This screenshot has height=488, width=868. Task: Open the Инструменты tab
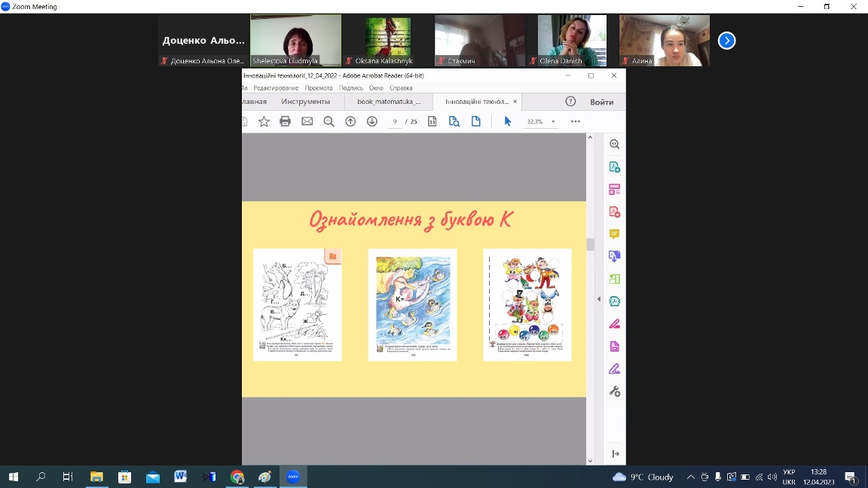tap(305, 102)
